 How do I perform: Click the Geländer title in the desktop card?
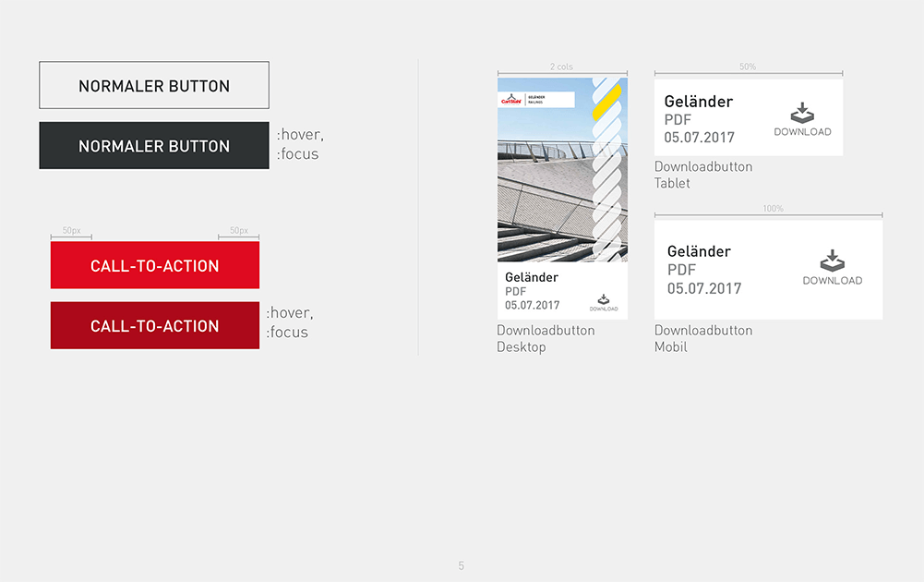point(532,277)
